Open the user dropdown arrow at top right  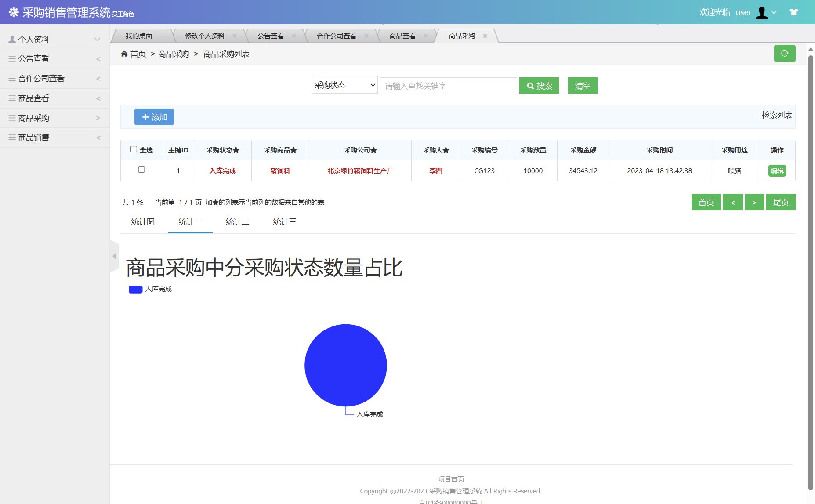(774, 12)
